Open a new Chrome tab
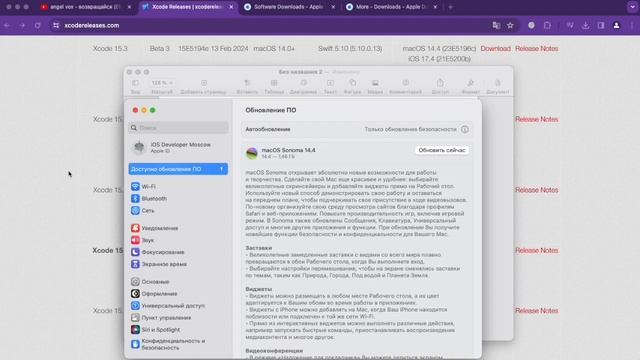 click(x=451, y=7)
